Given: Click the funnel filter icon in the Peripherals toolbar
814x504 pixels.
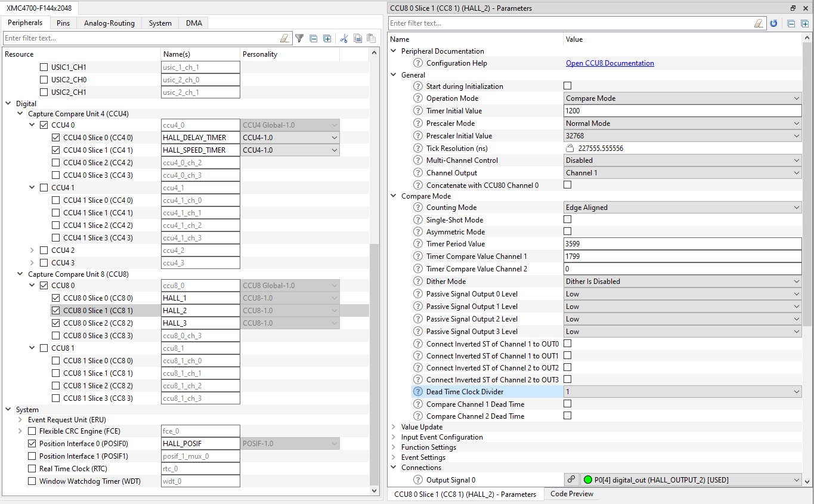Looking at the screenshot, I should click(300, 38).
